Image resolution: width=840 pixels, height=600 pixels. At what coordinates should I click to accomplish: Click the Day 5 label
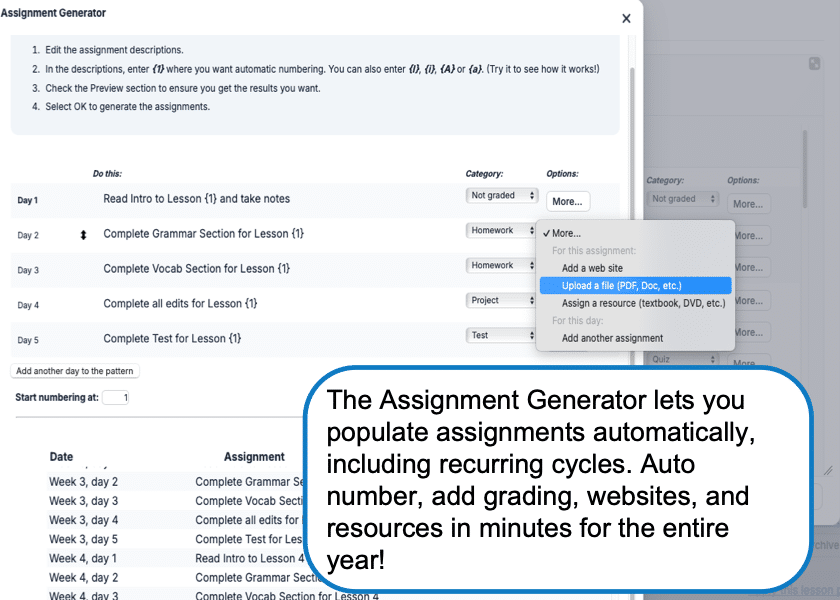(x=28, y=340)
